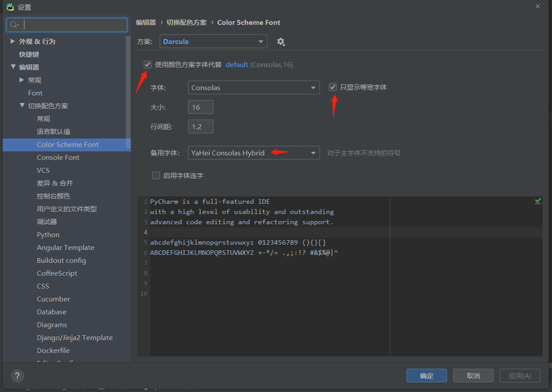Click the green checkmark in preview
552x392 pixels.
point(538,202)
